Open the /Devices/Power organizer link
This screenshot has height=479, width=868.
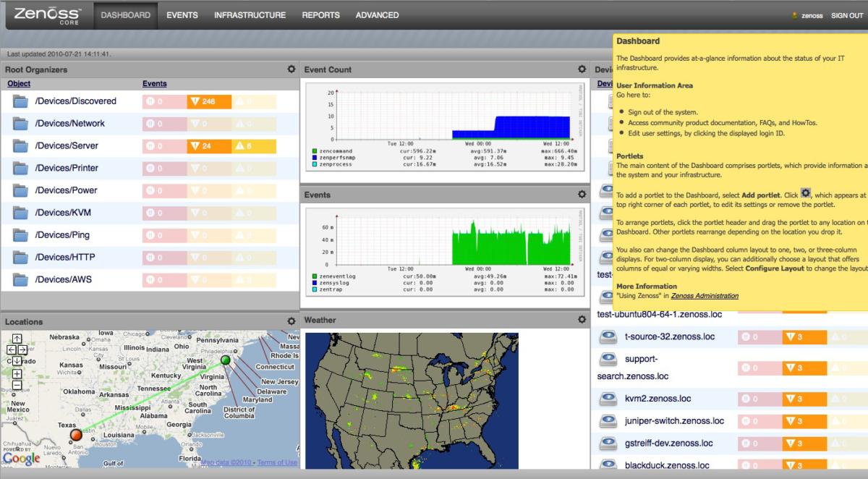(x=66, y=191)
